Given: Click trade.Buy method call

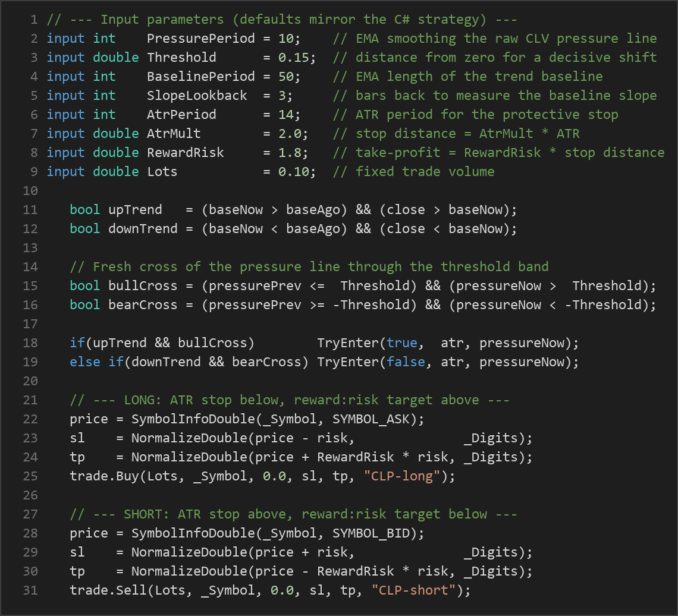Looking at the screenshot, I should tap(104, 476).
